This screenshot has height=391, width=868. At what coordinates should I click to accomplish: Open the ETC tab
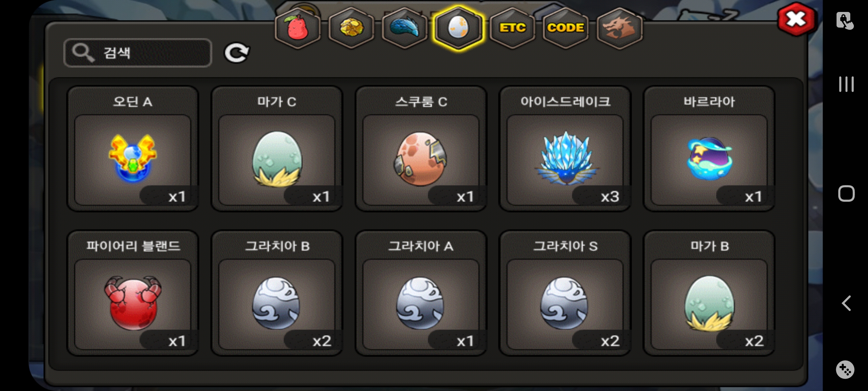pyautogui.click(x=512, y=28)
